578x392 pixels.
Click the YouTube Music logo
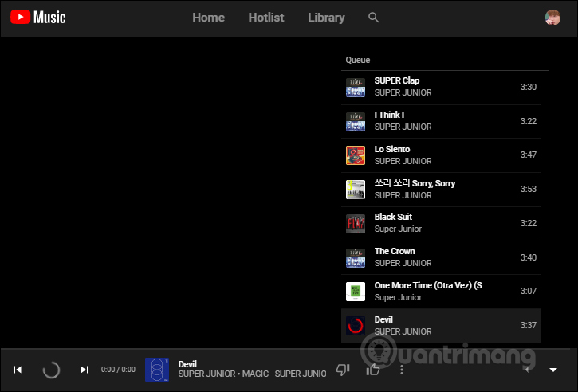click(x=38, y=17)
